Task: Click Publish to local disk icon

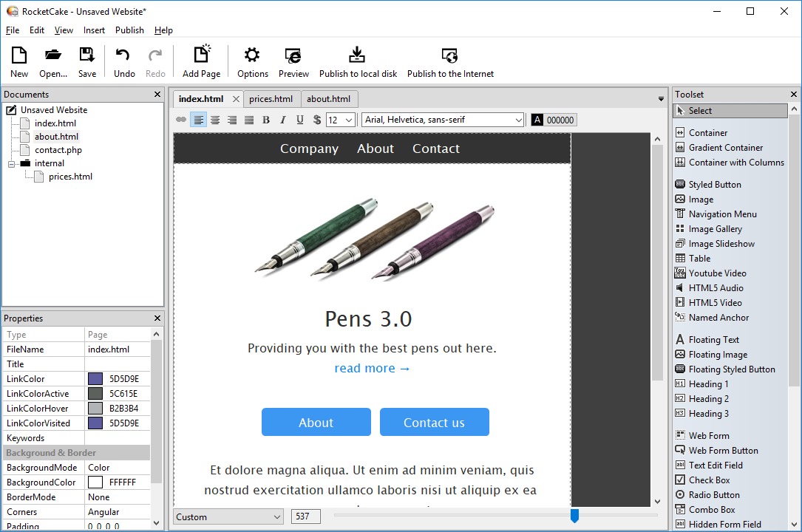Action: pyautogui.click(x=357, y=55)
